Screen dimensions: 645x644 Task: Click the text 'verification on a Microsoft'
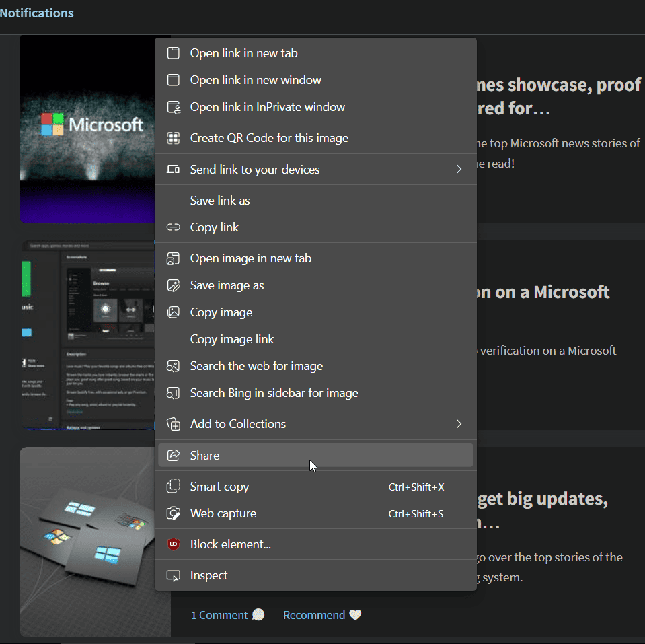(x=548, y=351)
